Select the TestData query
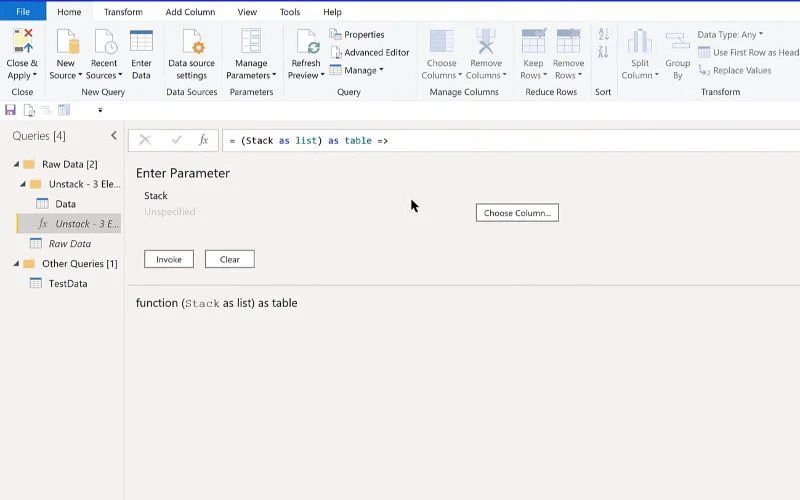Screen dimensions: 800x500 point(69,283)
